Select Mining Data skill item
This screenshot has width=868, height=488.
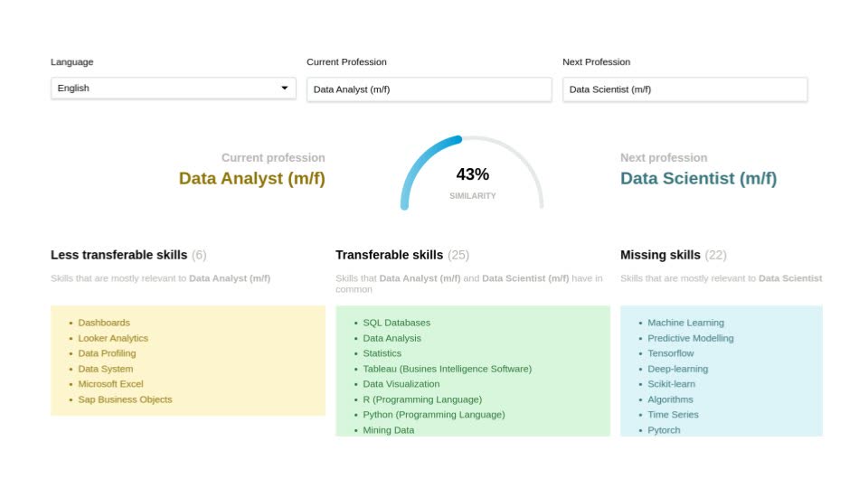389,430
